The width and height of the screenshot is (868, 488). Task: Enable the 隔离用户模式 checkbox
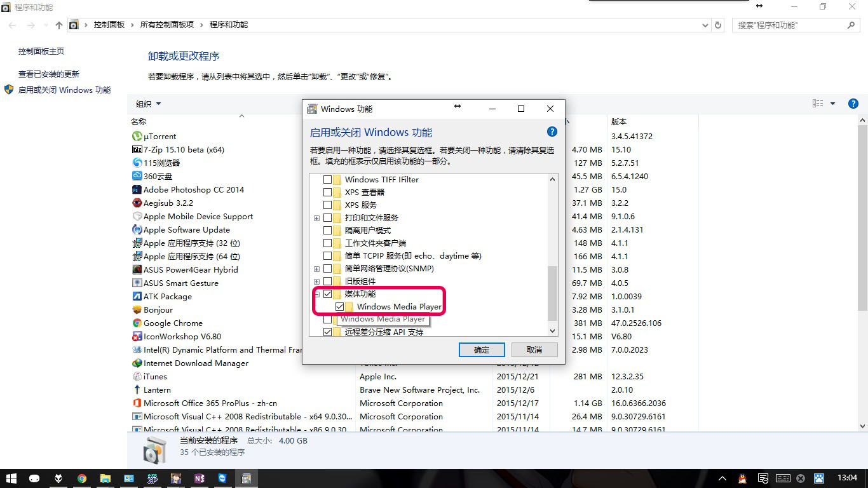tap(327, 231)
